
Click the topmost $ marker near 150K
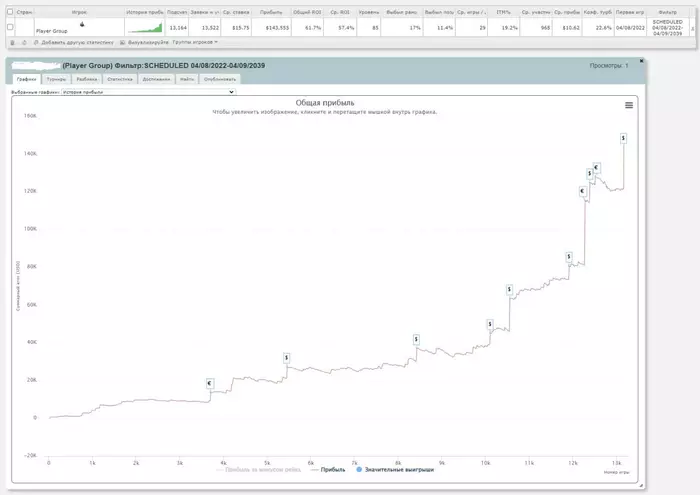623,138
